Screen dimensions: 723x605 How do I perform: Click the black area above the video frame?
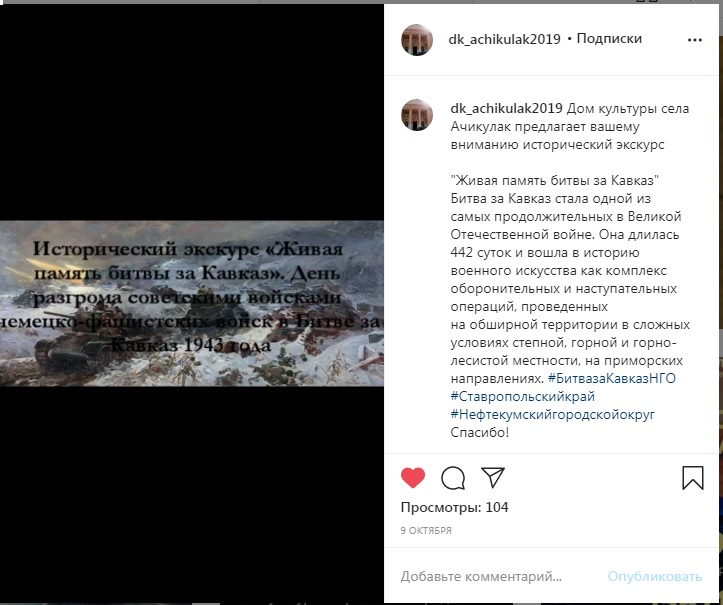192,113
